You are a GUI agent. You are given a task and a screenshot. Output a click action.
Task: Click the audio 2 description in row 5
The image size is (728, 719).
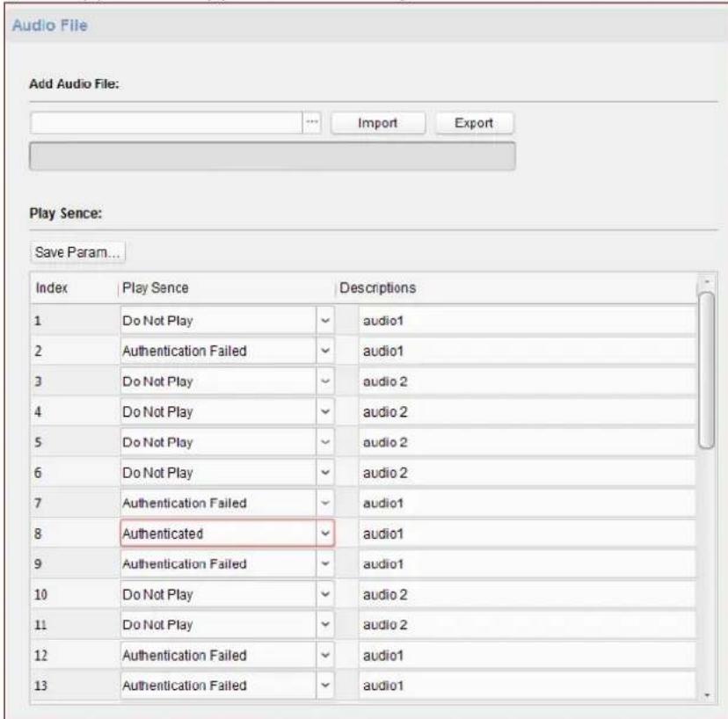point(528,442)
